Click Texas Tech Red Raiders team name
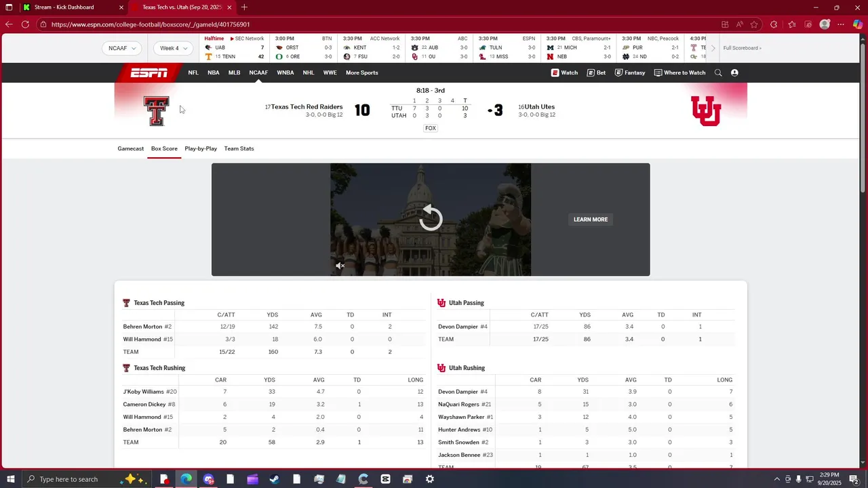Image resolution: width=868 pixels, height=488 pixels. [307, 107]
